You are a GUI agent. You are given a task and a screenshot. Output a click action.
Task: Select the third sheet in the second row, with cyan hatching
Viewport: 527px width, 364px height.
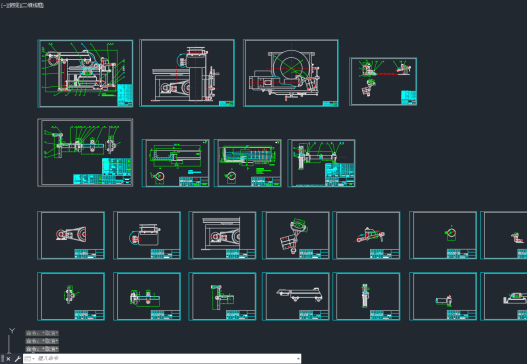point(248,163)
